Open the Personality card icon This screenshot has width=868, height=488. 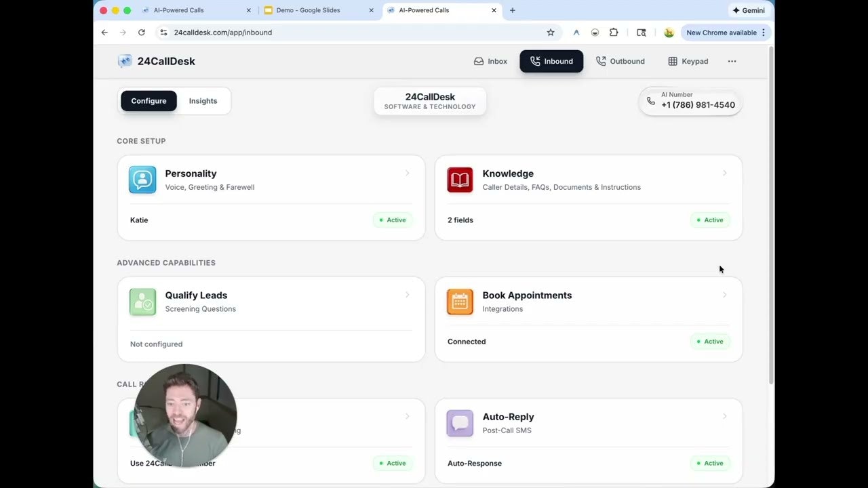click(142, 180)
